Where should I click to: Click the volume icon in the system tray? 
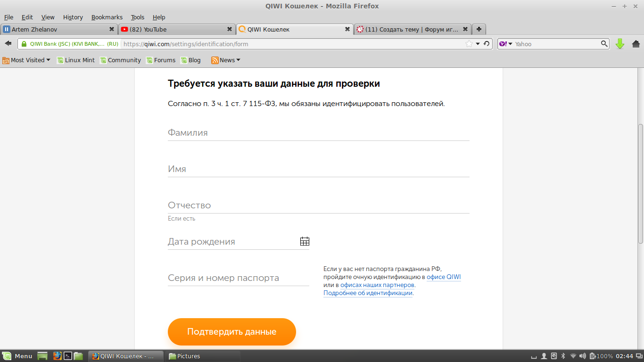click(x=582, y=356)
